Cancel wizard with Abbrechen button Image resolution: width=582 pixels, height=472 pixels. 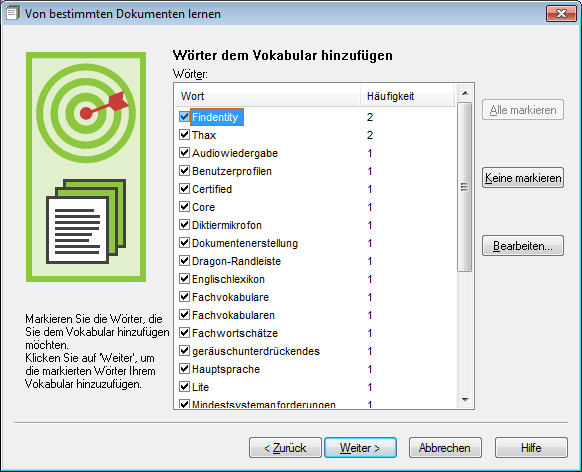tap(445, 448)
